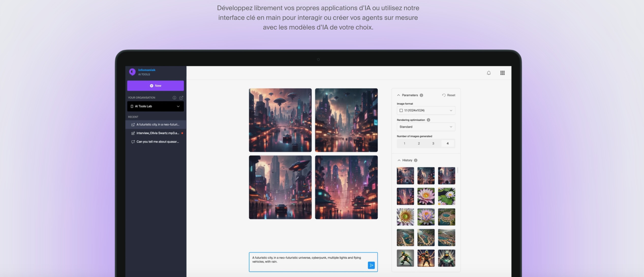
Task: Open Rendering optimisation Standard dropdown
Action: 426,127
